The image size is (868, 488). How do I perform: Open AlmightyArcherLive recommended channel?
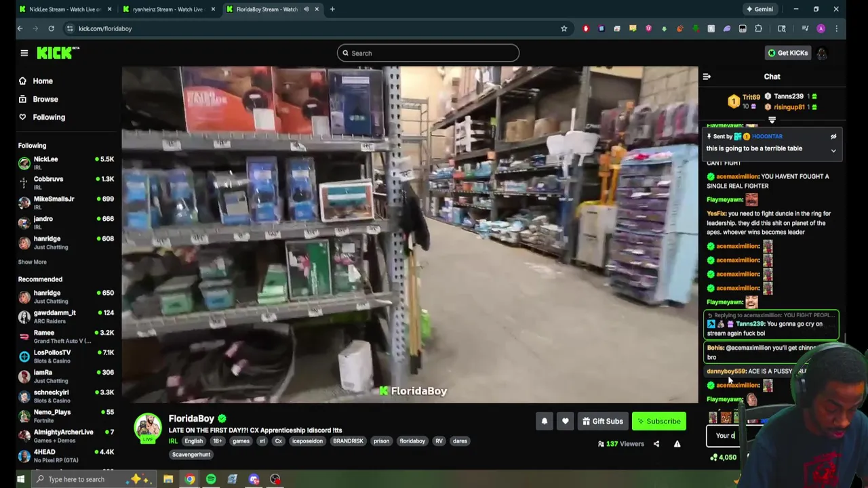coord(66,436)
